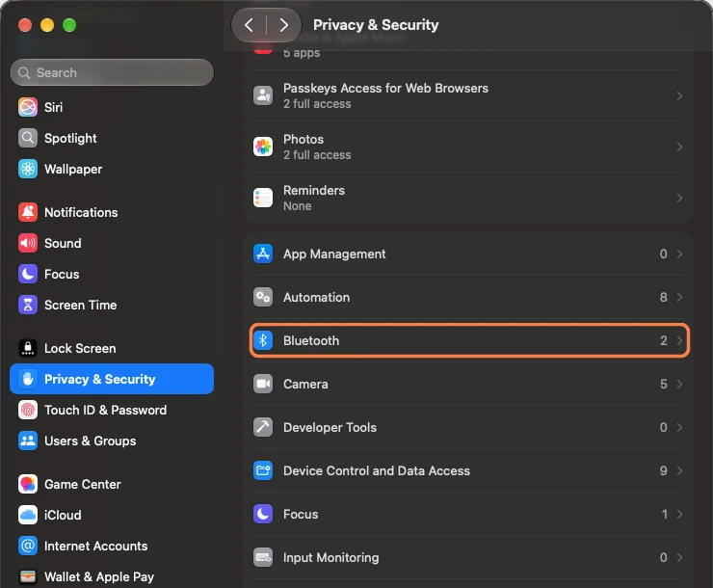The height and width of the screenshot is (588, 713).
Task: Expand Reminders row chevron
Action: click(x=679, y=198)
